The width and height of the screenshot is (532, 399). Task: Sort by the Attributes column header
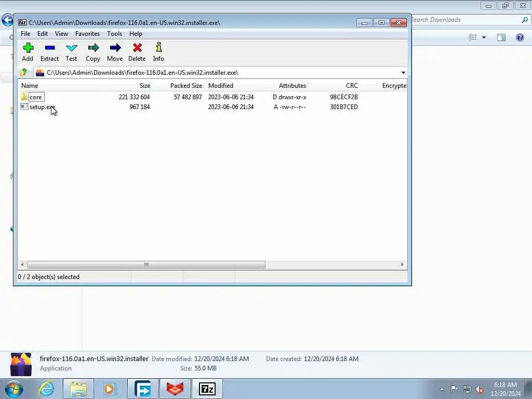click(284, 86)
